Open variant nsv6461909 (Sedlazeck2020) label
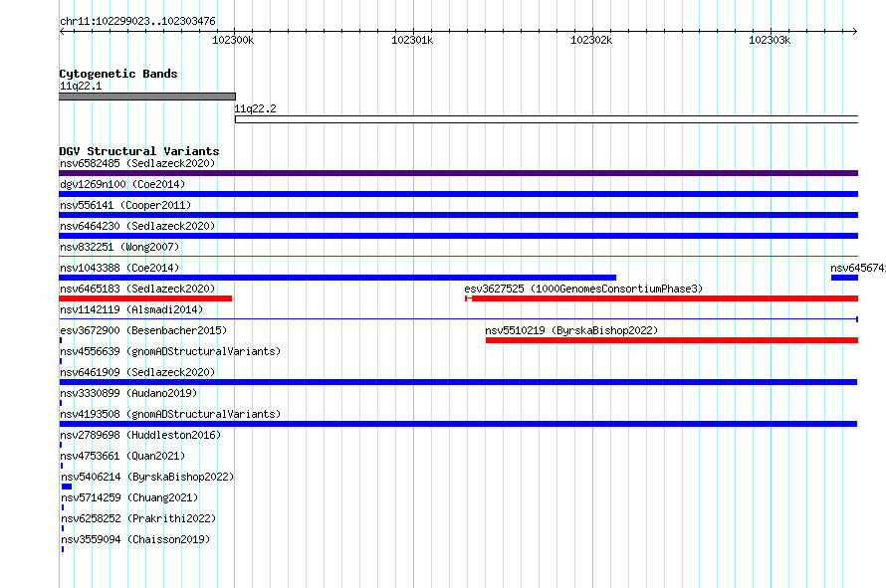Viewport: 886px width, 588px height. pos(137,372)
